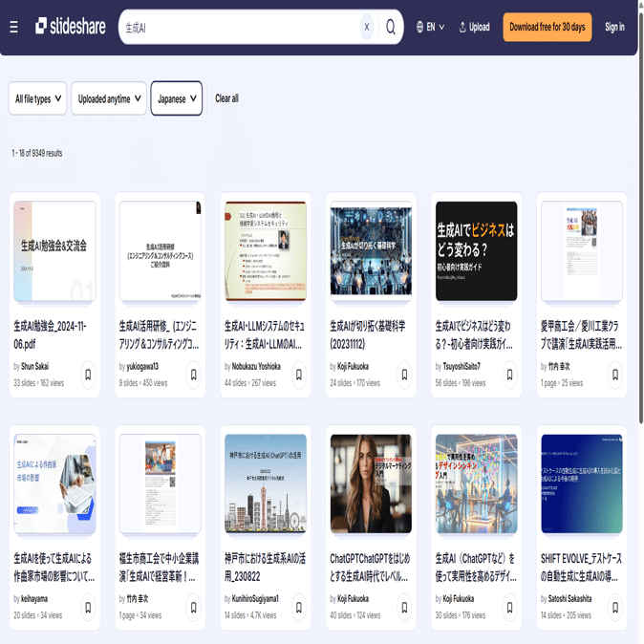Open thumbnail of 生成AI·LLMシステムのセキュリティ deck

point(266,251)
